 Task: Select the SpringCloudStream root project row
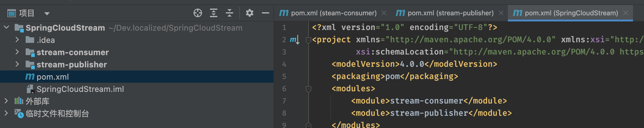click(137, 28)
